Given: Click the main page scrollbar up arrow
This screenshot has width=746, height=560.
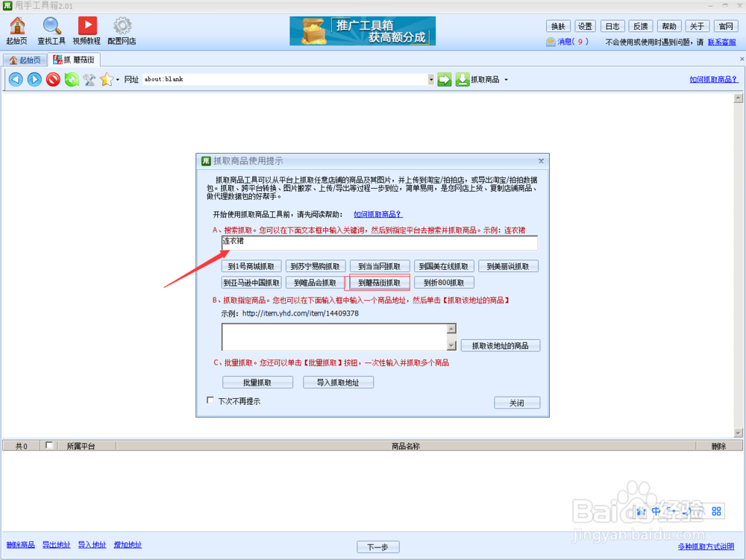Looking at the screenshot, I should click(738, 98).
